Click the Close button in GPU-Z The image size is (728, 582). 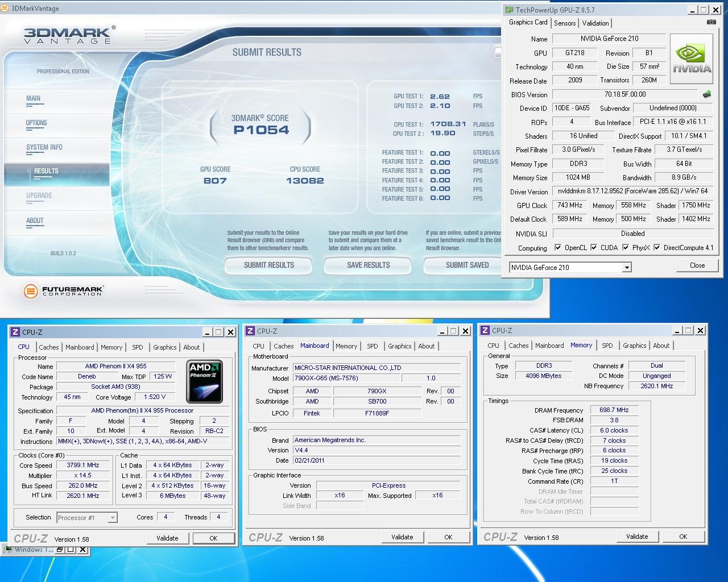(x=697, y=265)
